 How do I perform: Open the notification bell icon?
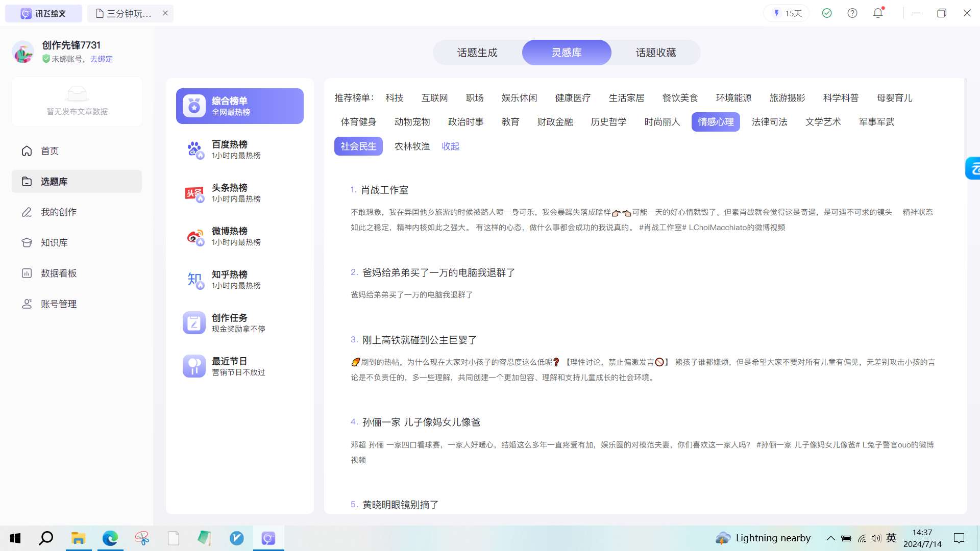(x=878, y=13)
